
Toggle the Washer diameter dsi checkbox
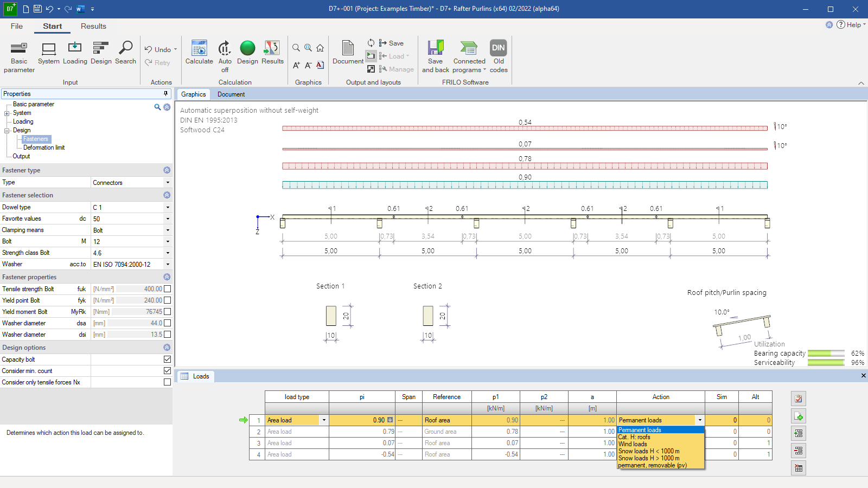point(168,335)
